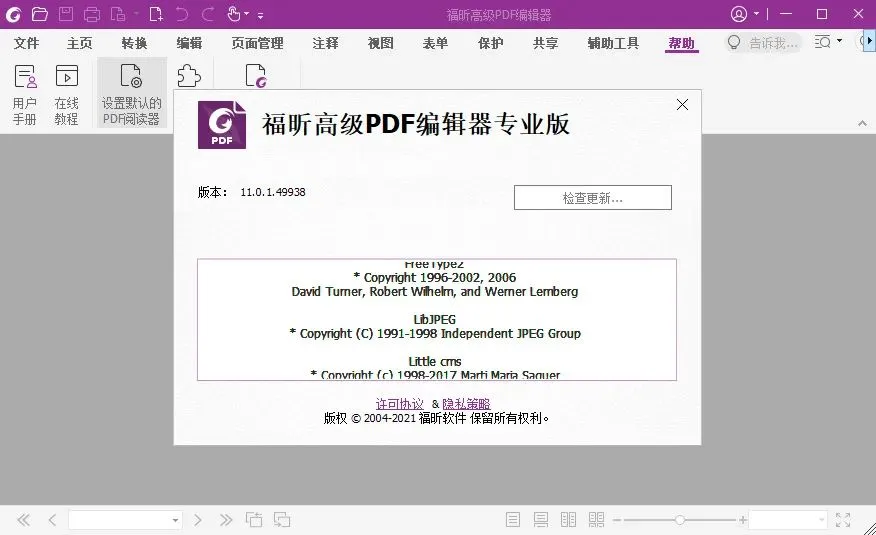876x535 pixels.
Task: Switch to single page view mode
Action: point(512,520)
